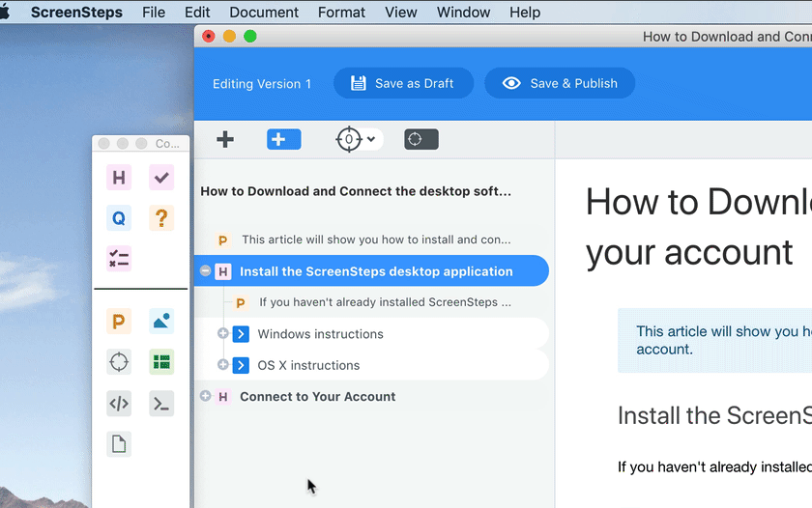Expand the Connect to Your Account section

point(206,396)
